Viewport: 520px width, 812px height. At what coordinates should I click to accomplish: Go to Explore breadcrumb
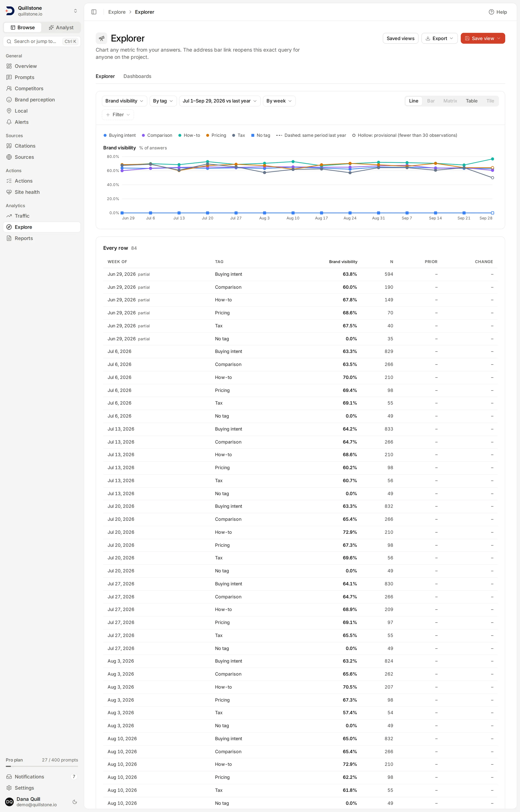coord(117,12)
